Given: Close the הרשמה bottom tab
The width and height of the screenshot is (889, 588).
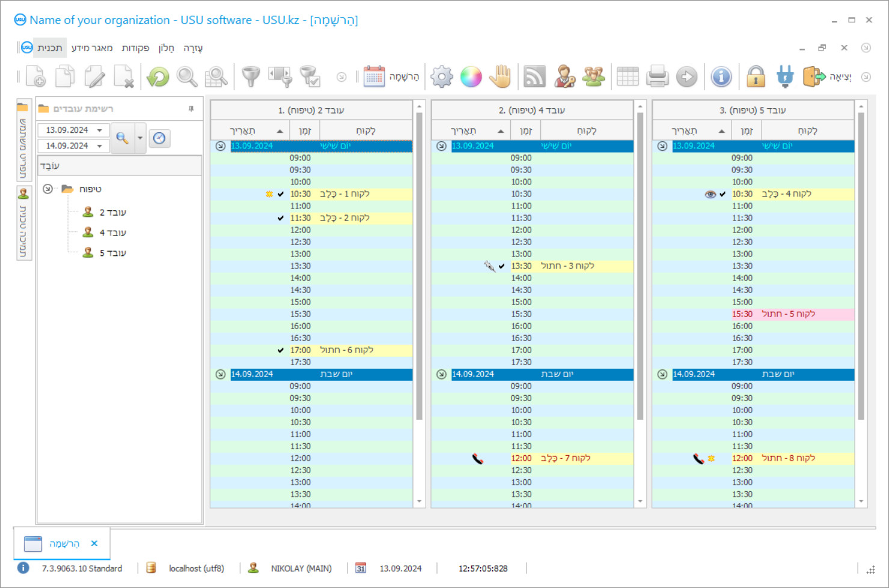Looking at the screenshot, I should 94,544.
